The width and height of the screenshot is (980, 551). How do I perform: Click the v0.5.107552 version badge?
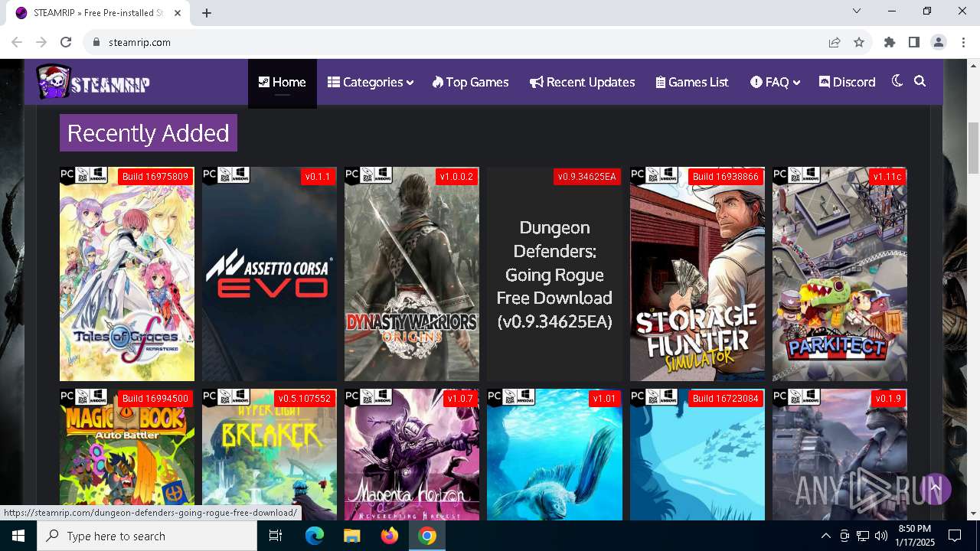(x=305, y=399)
